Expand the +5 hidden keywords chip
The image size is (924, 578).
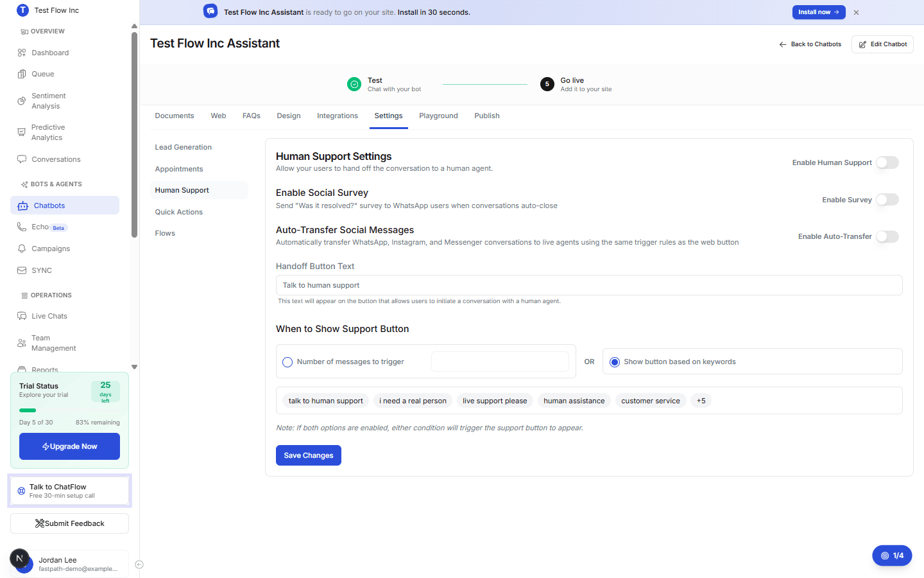click(701, 401)
